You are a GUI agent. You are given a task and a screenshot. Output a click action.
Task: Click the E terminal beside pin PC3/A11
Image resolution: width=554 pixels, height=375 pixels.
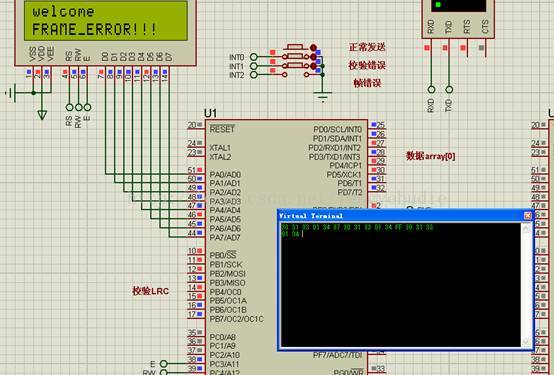pos(164,363)
